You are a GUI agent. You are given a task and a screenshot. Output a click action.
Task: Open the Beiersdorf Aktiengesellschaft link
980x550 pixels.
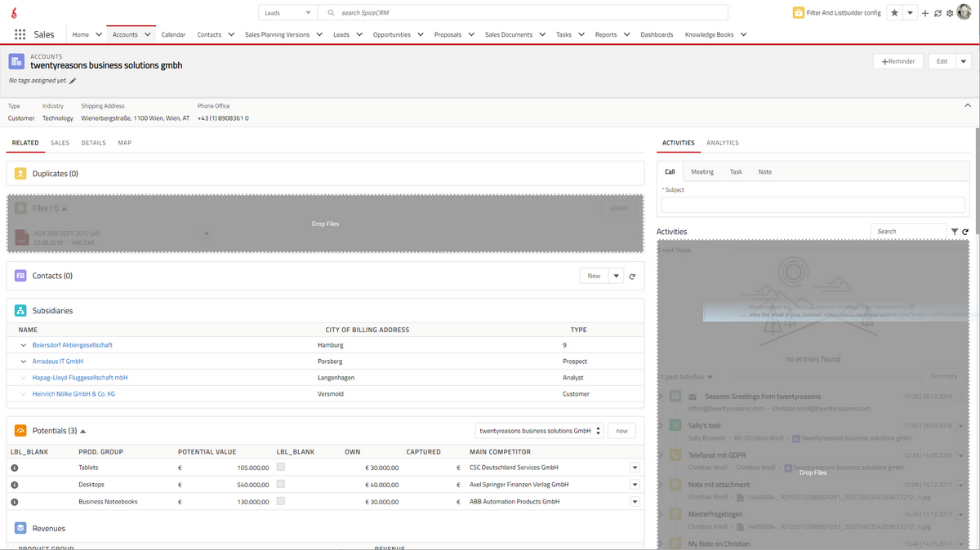point(73,345)
